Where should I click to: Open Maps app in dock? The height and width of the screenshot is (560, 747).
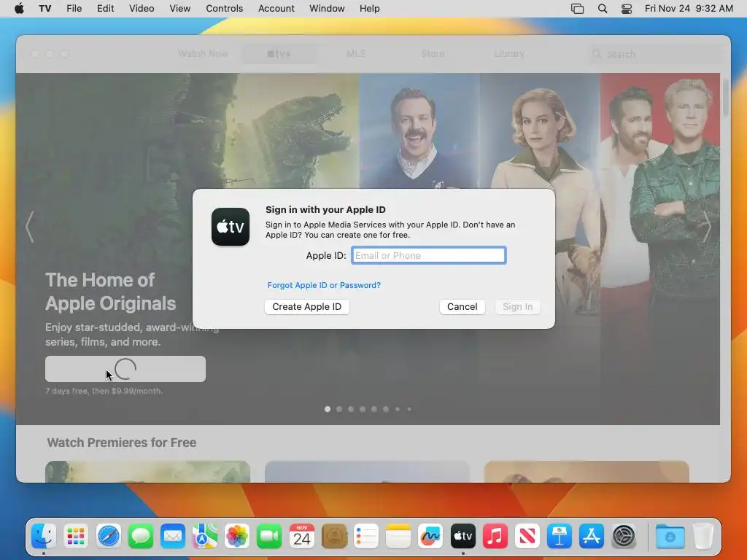point(205,536)
